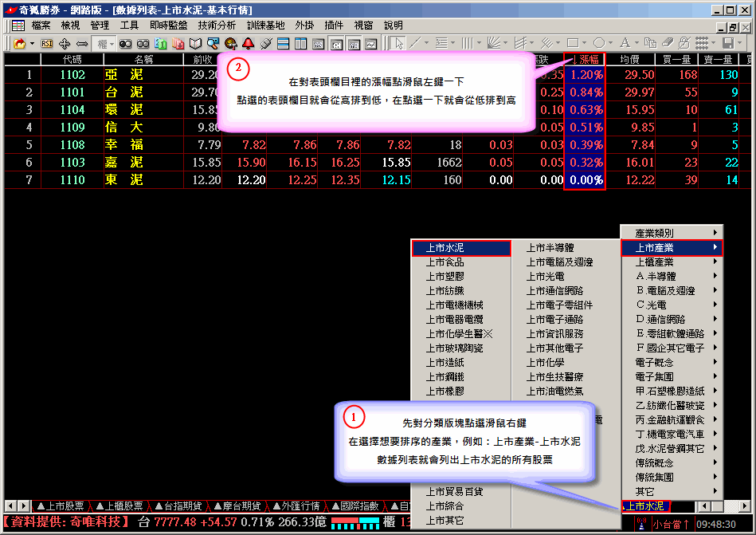Select the ellipse drawing tool
Screen dimensions: 756x535
(599, 43)
